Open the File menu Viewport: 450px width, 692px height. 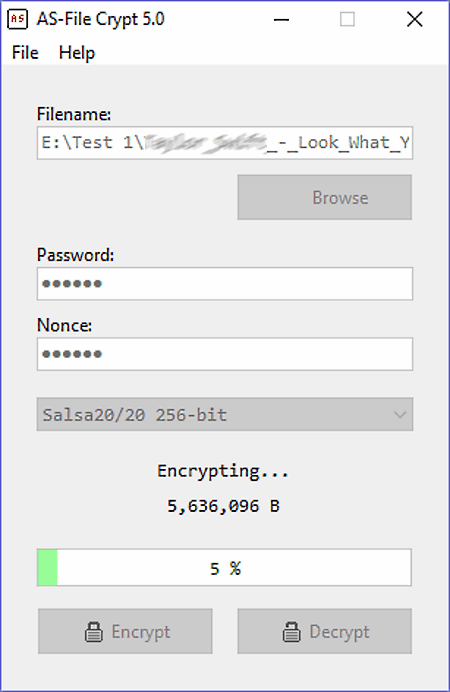pos(25,53)
